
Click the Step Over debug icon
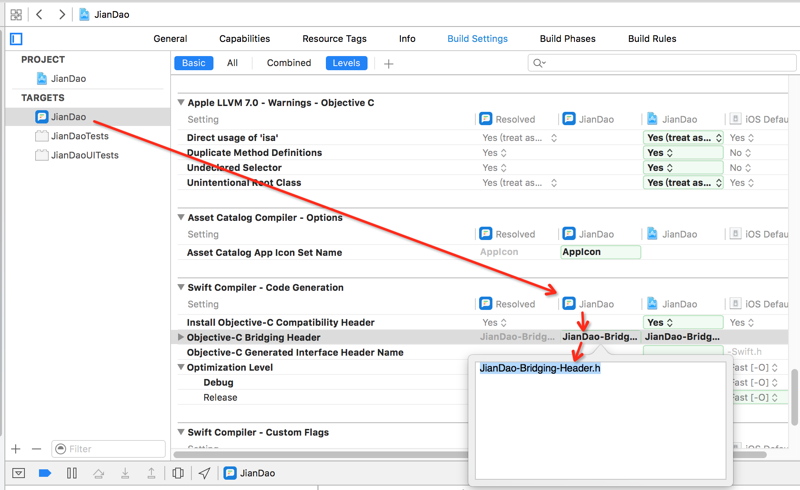[x=98, y=473]
